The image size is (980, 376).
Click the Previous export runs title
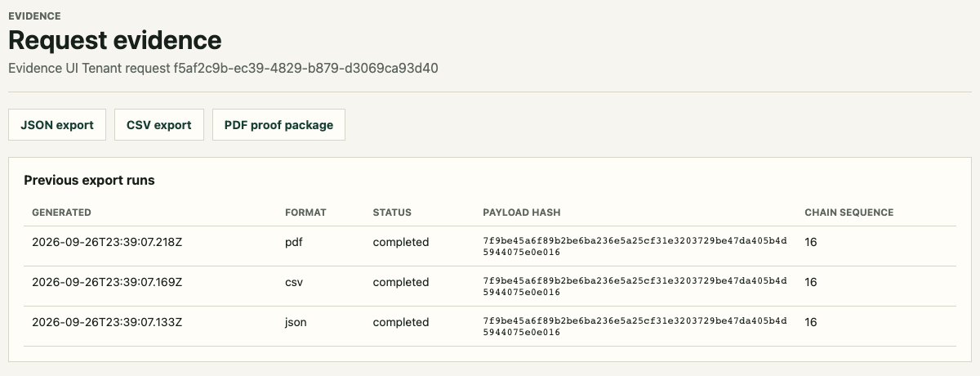tap(89, 180)
